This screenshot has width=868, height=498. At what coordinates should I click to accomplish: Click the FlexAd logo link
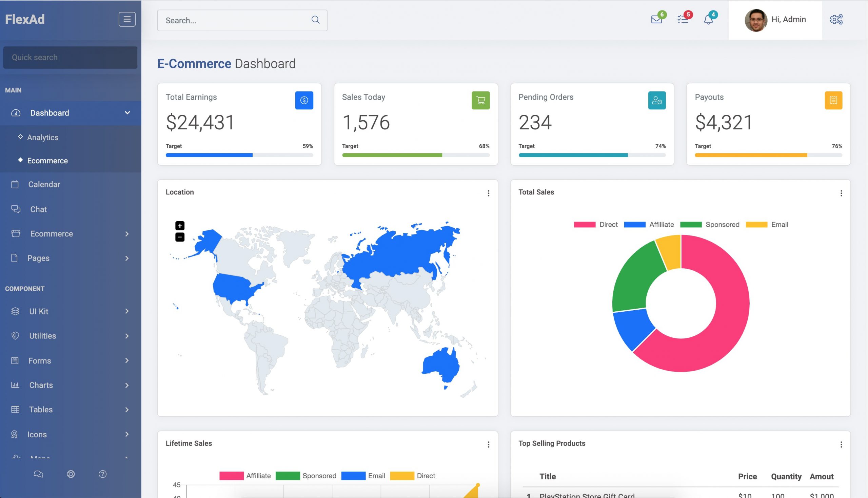tap(25, 20)
